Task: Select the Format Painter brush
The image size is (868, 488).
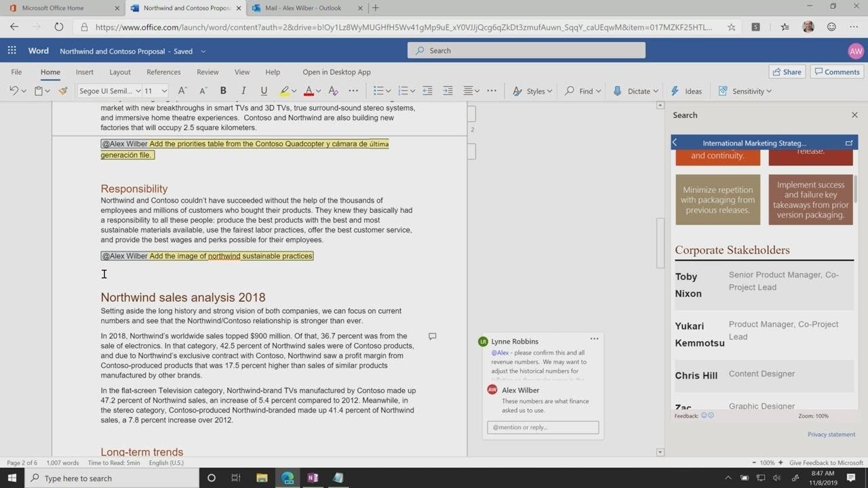Action: tap(63, 91)
